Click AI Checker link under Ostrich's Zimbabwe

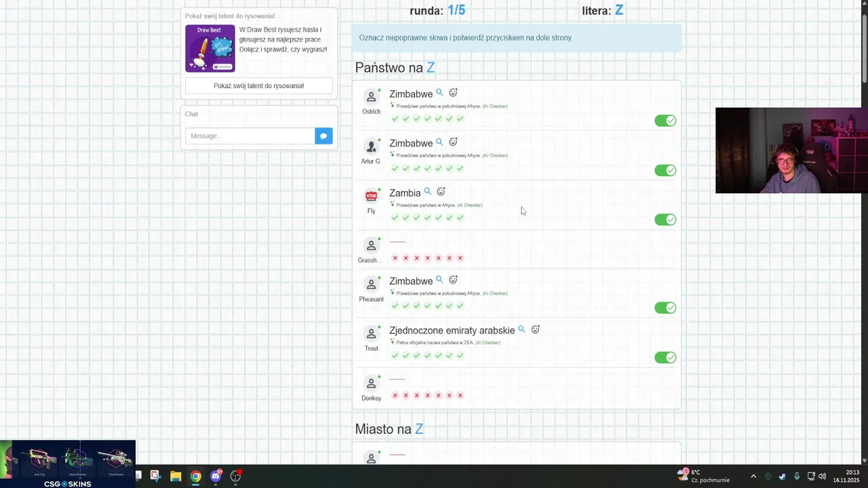pyautogui.click(x=495, y=106)
